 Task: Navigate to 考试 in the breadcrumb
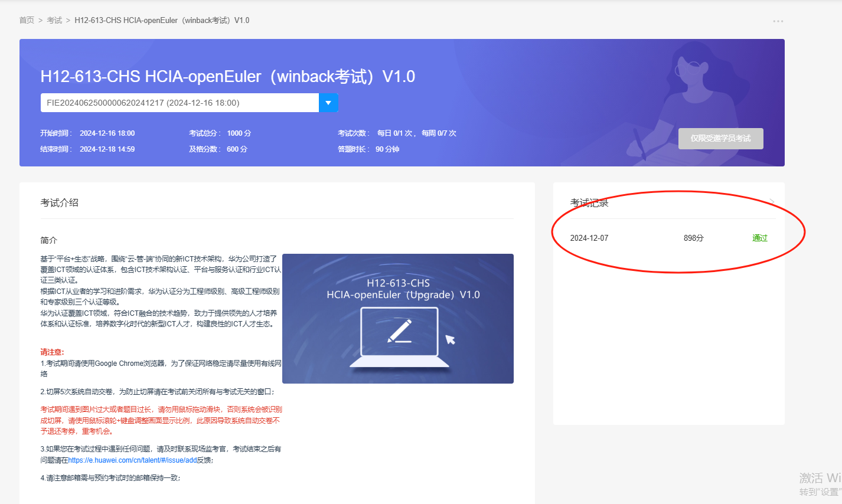54,20
